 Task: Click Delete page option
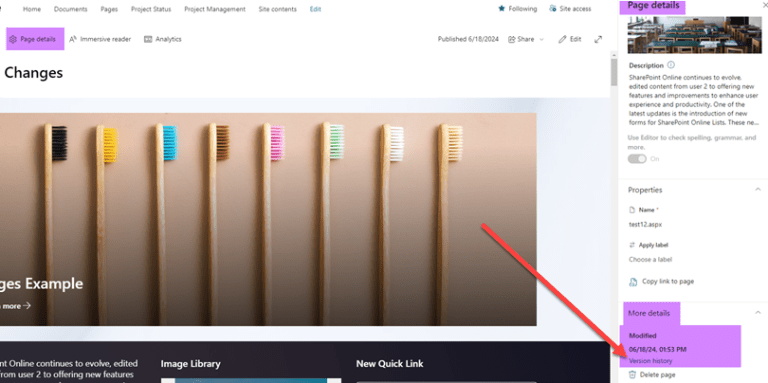click(658, 375)
